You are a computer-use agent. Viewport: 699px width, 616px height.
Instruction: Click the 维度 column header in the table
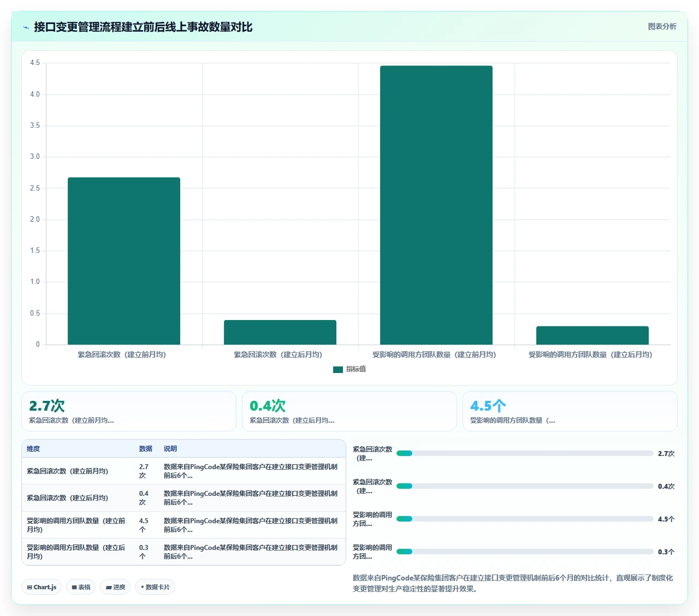pos(33,448)
